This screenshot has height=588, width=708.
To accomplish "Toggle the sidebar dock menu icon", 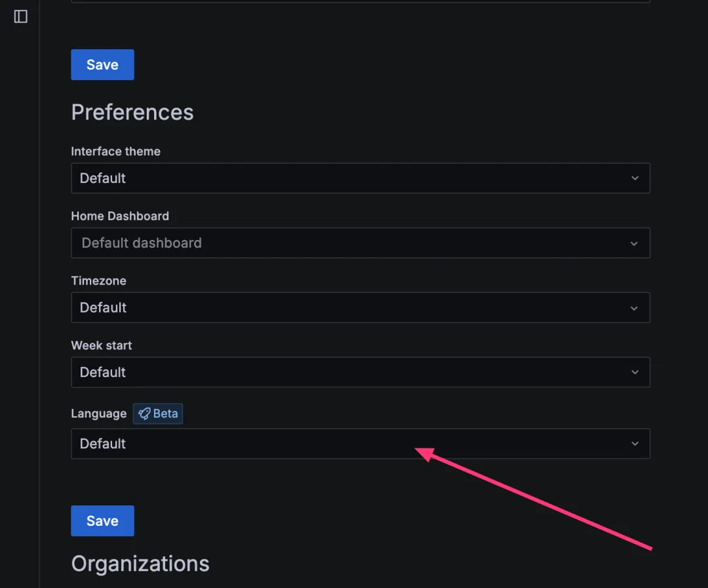I will pyautogui.click(x=21, y=17).
